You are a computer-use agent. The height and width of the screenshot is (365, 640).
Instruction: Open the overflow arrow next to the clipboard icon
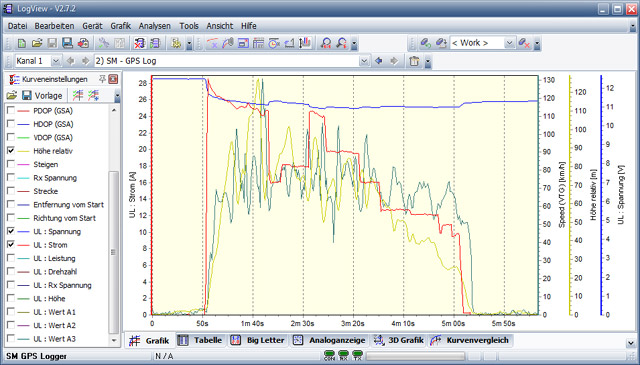click(x=427, y=62)
